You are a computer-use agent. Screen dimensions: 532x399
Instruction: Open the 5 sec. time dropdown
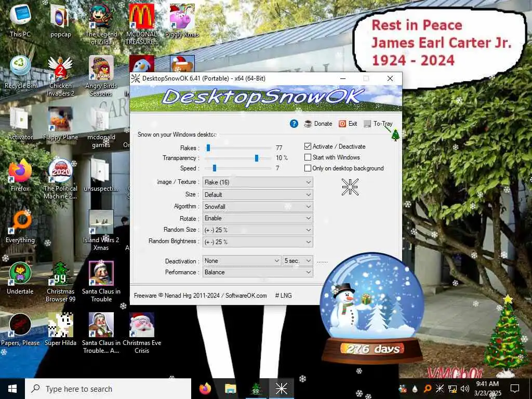tap(298, 261)
